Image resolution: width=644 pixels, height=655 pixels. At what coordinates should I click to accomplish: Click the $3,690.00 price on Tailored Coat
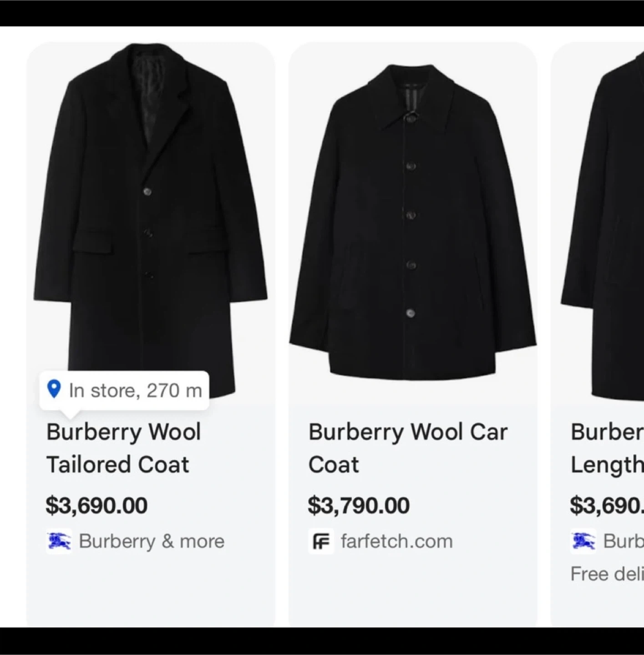[x=96, y=505]
